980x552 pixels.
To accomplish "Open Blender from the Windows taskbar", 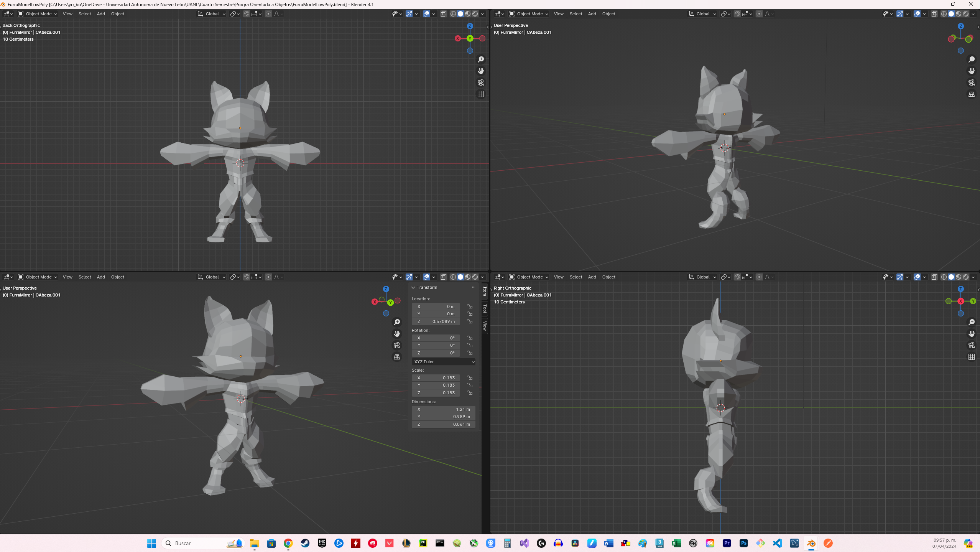I will pyautogui.click(x=811, y=543).
